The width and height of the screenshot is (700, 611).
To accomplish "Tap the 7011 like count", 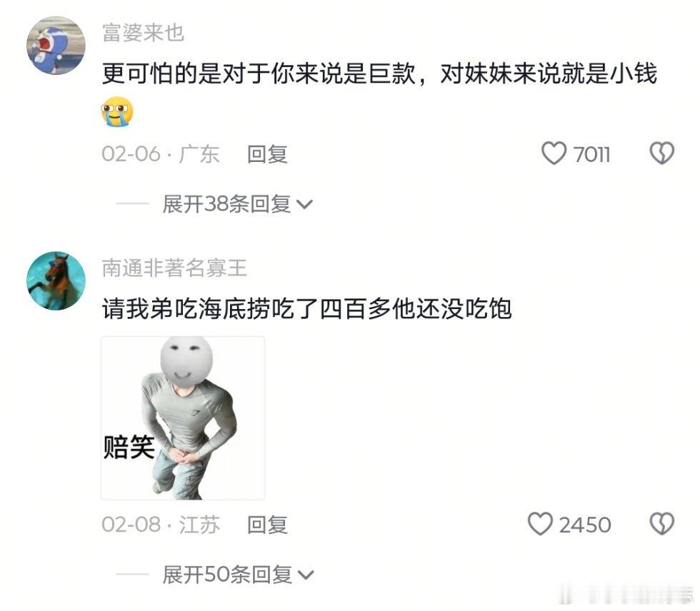I will click(591, 155).
